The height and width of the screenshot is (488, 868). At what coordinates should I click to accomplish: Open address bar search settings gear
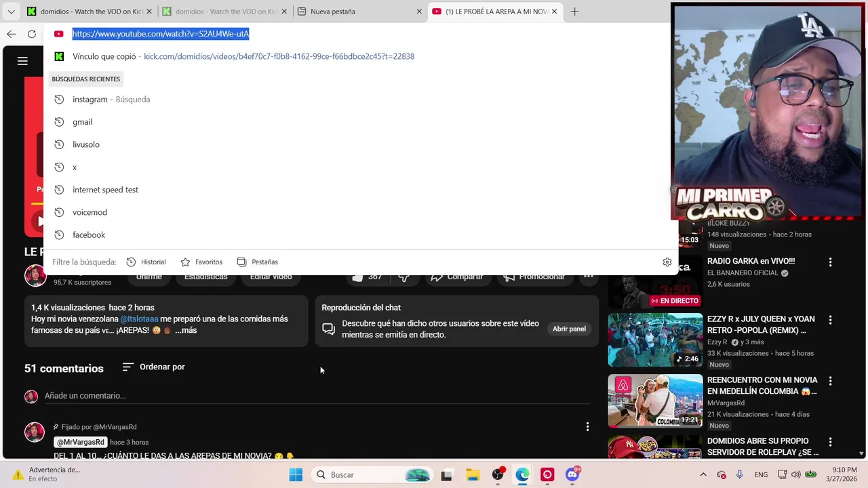tap(667, 262)
